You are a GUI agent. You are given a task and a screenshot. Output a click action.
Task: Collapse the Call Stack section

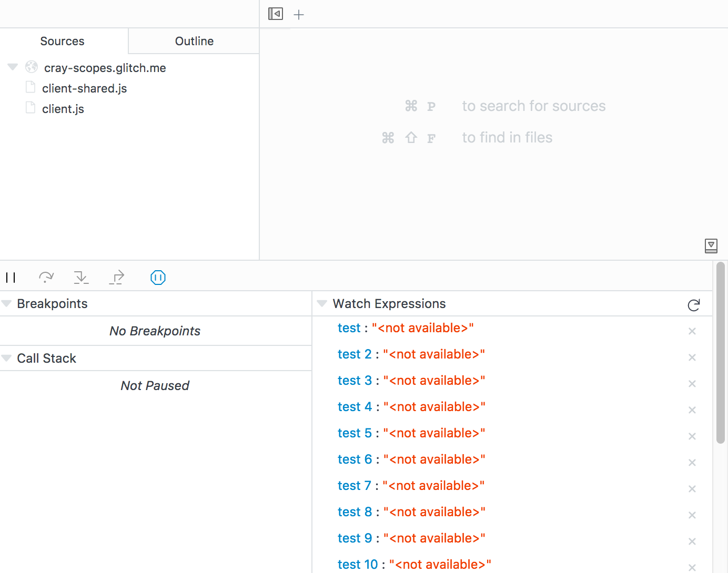6,358
